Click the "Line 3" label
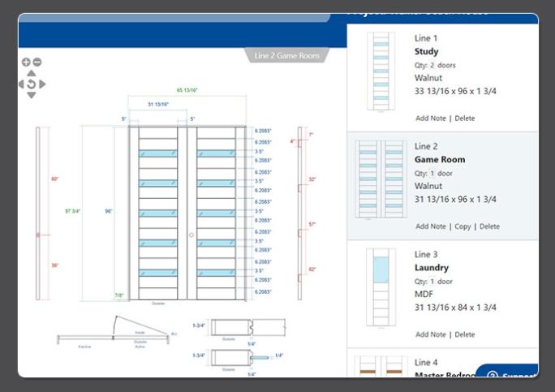The height and width of the screenshot is (392, 555). coord(426,254)
